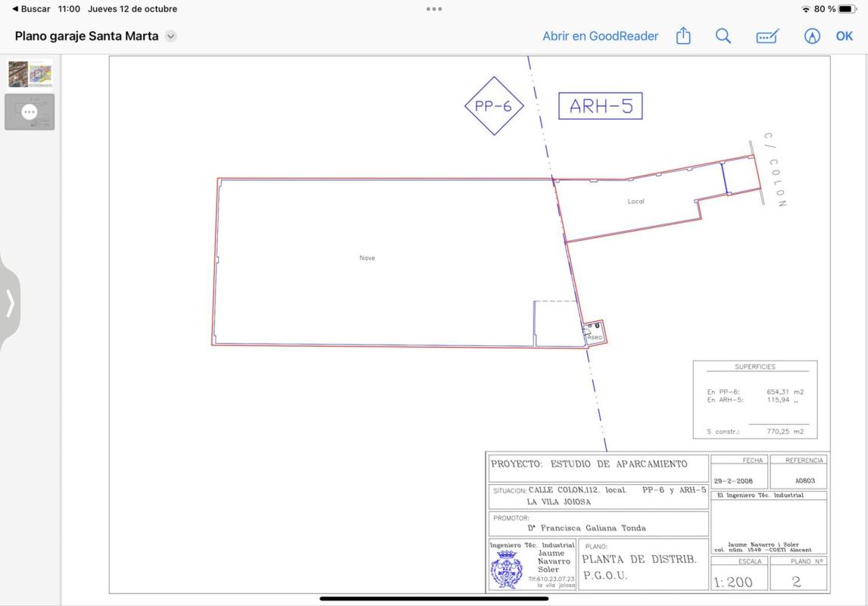Image resolution: width=868 pixels, height=606 pixels.
Task: Tap the PP-6 diamond label on the plan
Action: point(494,106)
